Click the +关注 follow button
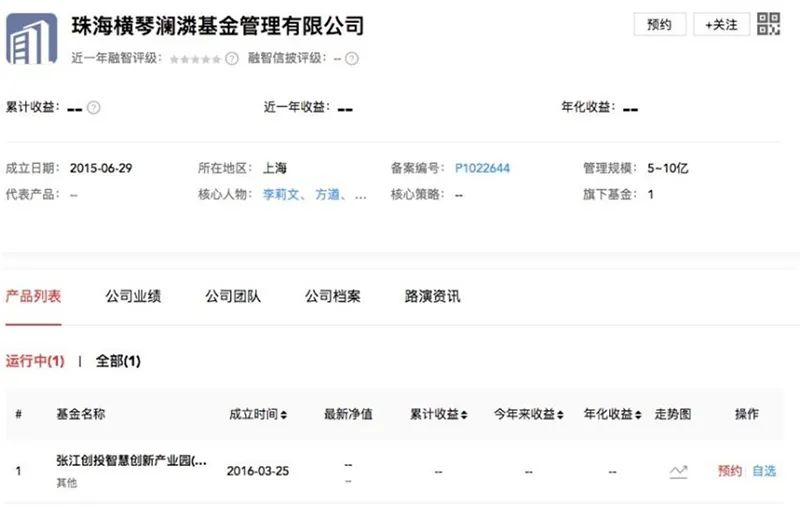 click(x=721, y=24)
